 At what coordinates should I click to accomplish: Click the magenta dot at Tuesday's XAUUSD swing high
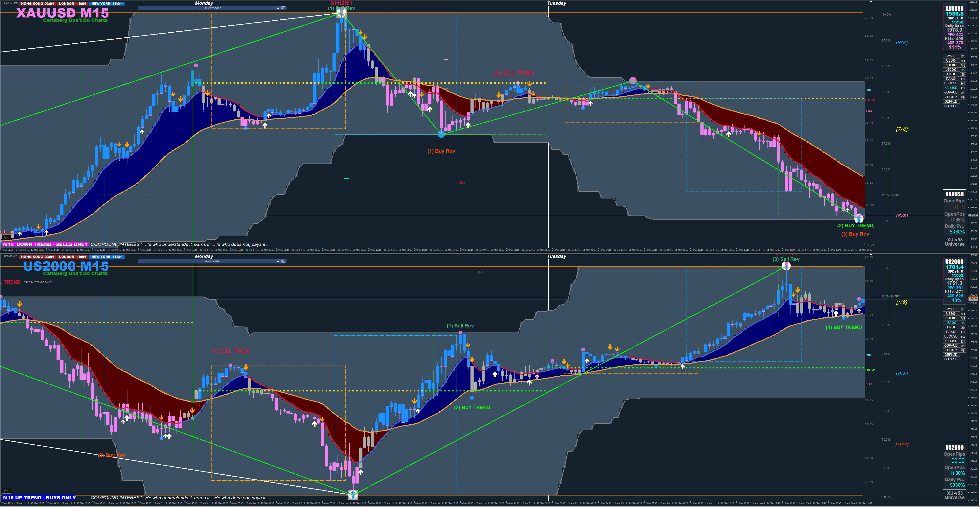tap(633, 80)
